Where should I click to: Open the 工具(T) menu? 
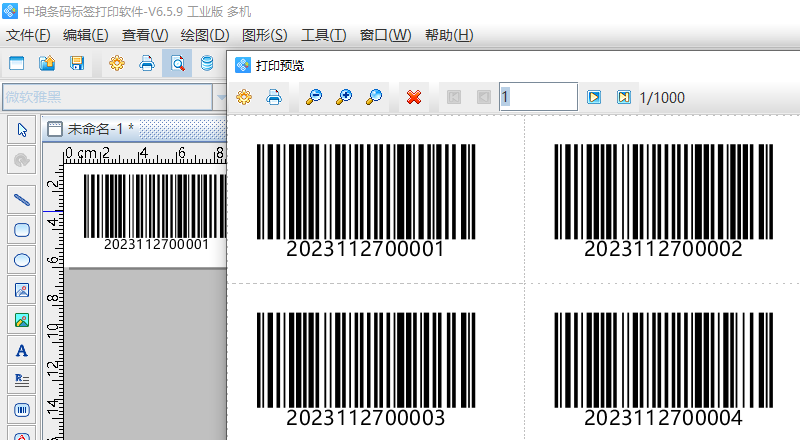click(x=323, y=35)
